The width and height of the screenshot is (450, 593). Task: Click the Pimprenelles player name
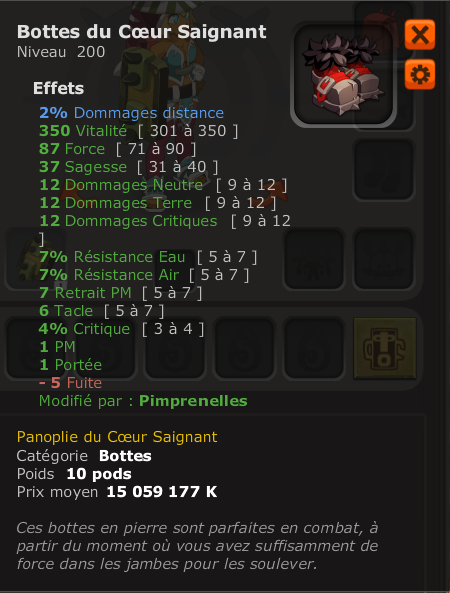pyautogui.click(x=193, y=401)
